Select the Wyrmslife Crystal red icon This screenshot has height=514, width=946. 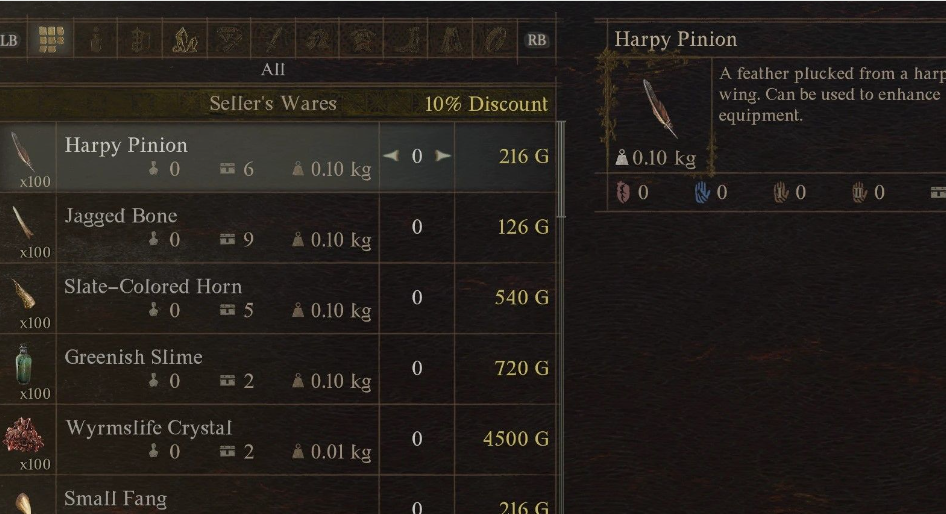pyautogui.click(x=23, y=435)
